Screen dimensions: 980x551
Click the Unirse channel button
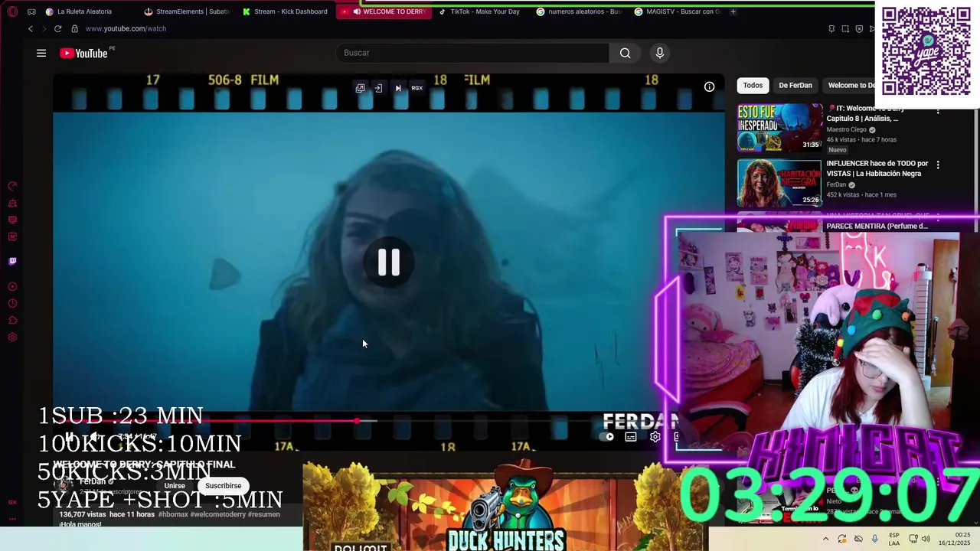pyautogui.click(x=175, y=485)
